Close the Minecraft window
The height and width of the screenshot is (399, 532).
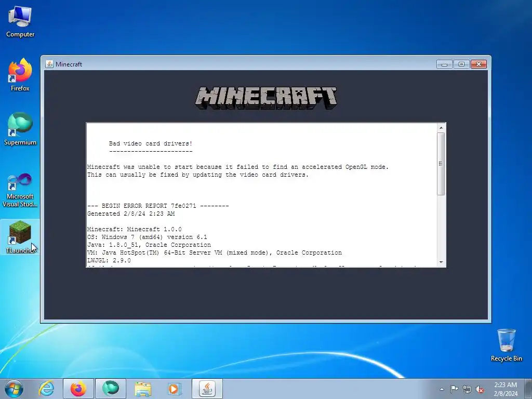478,64
